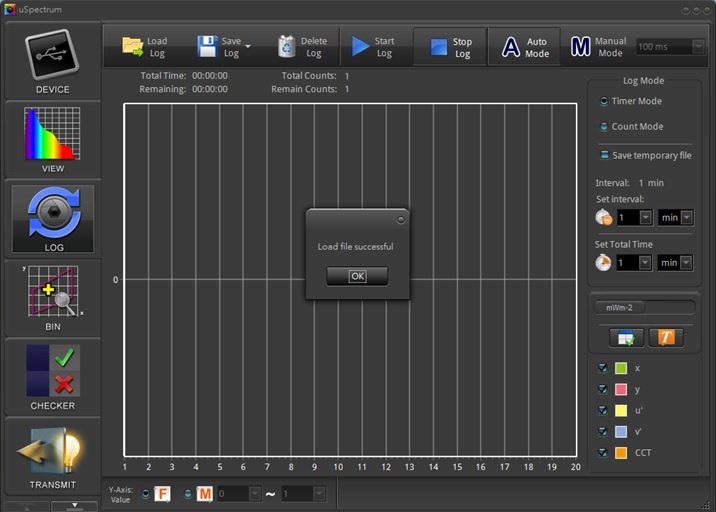This screenshot has width=716, height=512.
Task: Open the Set Total Time value dropdown
Action: coord(645,263)
